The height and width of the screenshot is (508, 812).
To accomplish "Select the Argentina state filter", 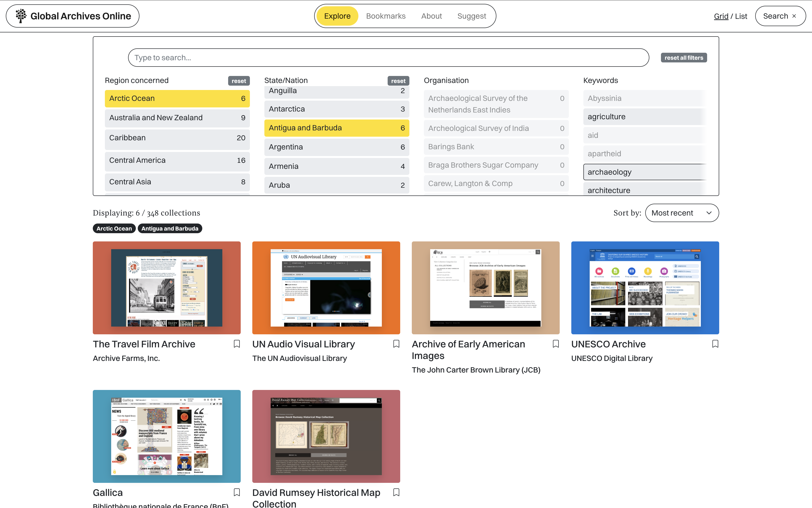I will [x=337, y=147].
